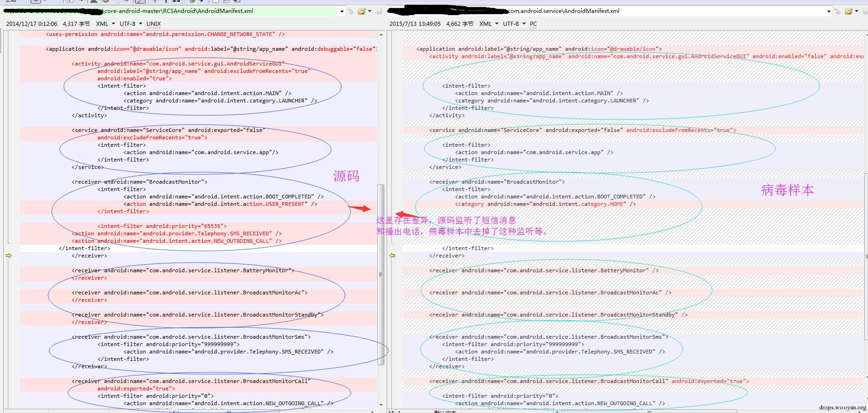Screen dimensions: 868x413
Task: Click the left gutter copy-to-right yellow arrow
Action: (9, 256)
